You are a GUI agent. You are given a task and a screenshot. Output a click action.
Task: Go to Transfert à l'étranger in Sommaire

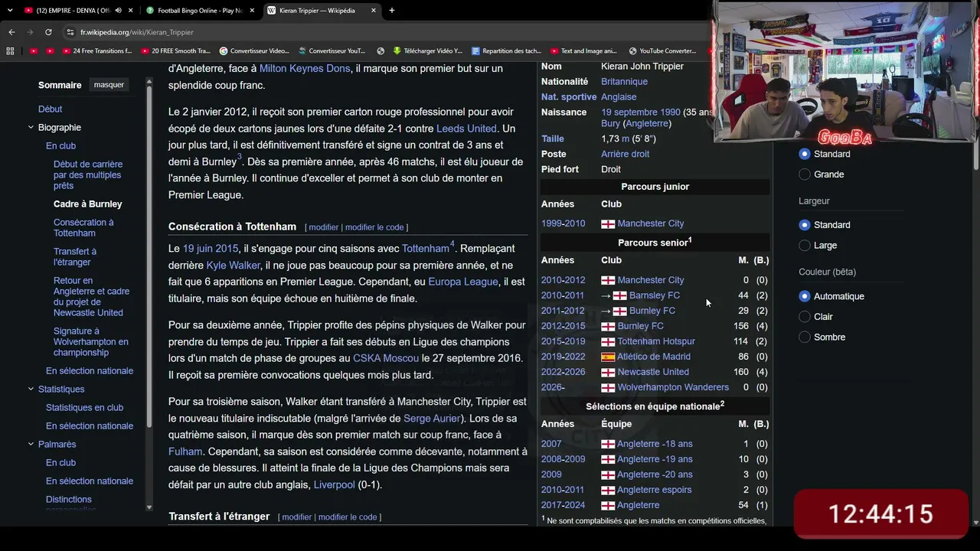(75, 256)
